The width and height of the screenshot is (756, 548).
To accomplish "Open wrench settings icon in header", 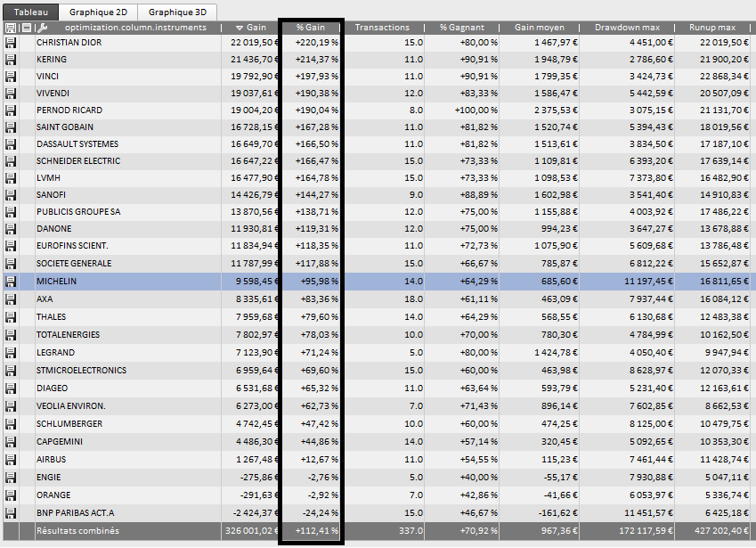I will [x=43, y=28].
